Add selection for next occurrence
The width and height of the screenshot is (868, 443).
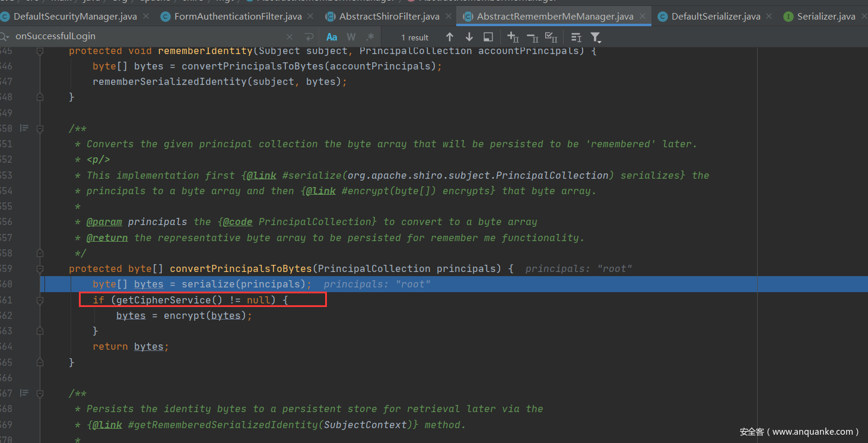tap(513, 37)
